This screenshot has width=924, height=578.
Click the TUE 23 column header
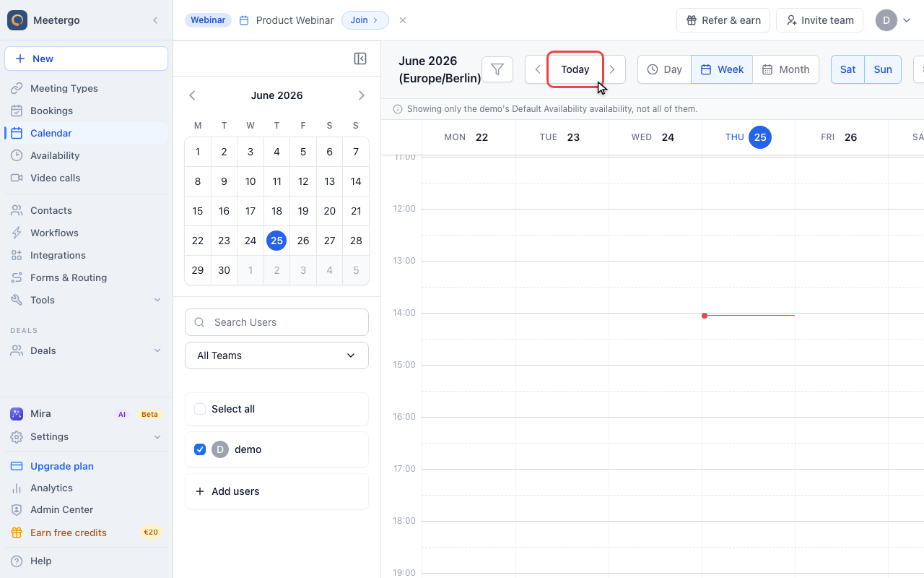tap(562, 137)
